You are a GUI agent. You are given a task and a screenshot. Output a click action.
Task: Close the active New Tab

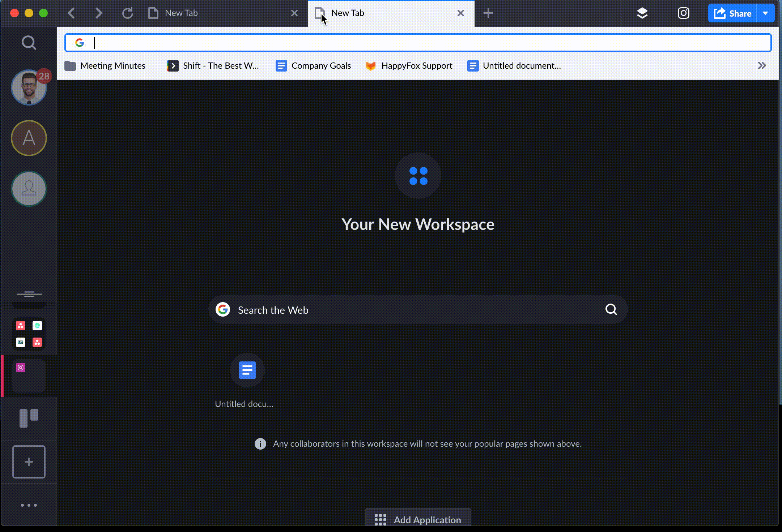click(460, 13)
